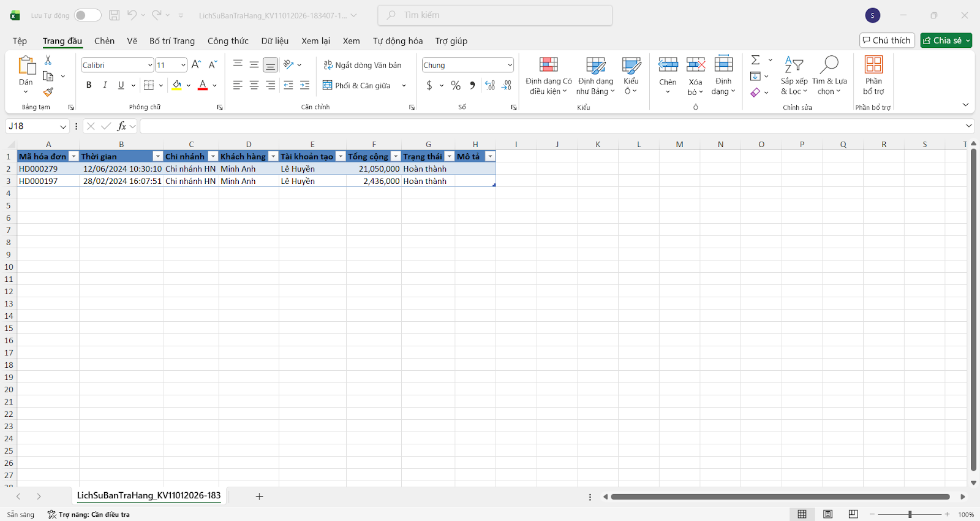Click the zoom slider handle

coord(910,514)
